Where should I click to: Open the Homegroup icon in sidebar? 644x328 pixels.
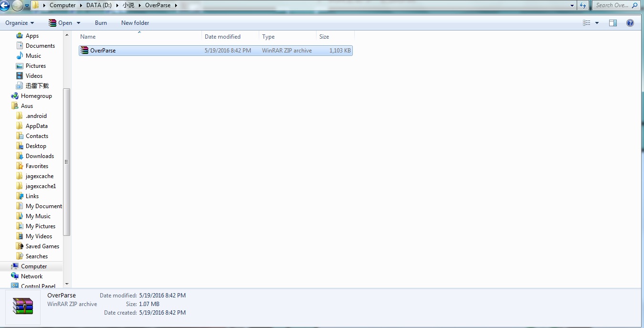pyautogui.click(x=15, y=96)
